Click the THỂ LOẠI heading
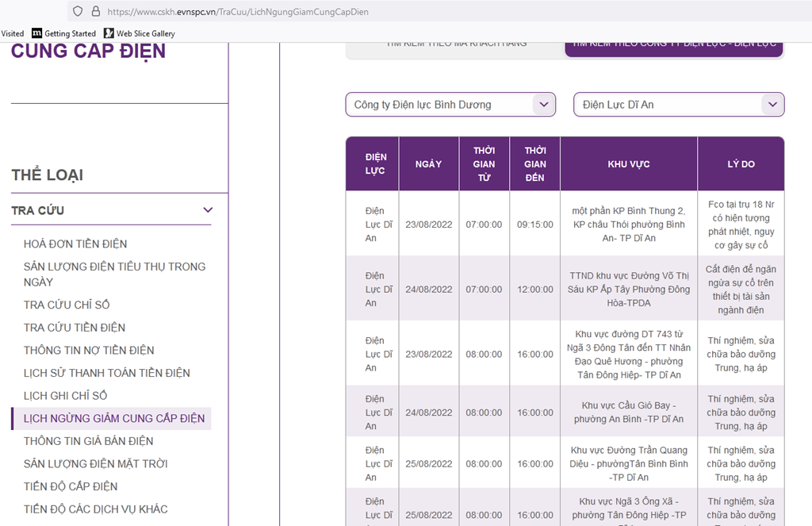 (x=47, y=175)
